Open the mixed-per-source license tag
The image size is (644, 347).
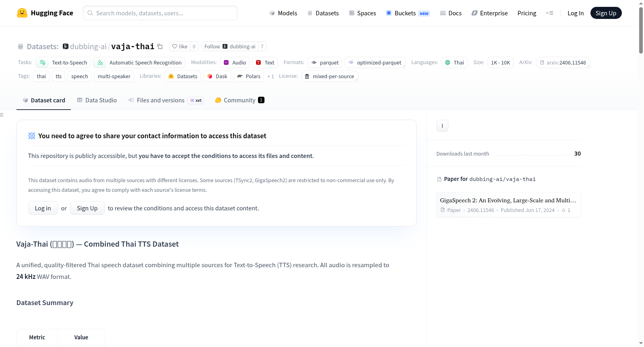tap(330, 76)
